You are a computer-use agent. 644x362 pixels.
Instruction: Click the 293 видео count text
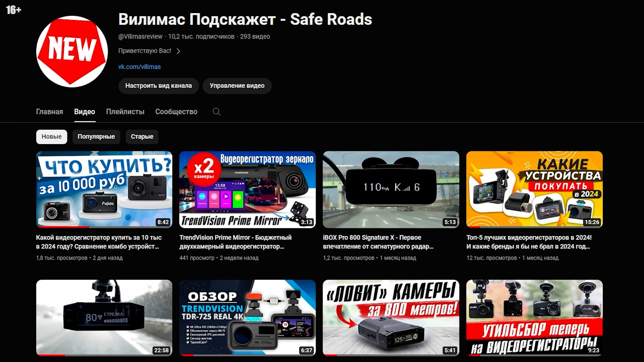255,37
